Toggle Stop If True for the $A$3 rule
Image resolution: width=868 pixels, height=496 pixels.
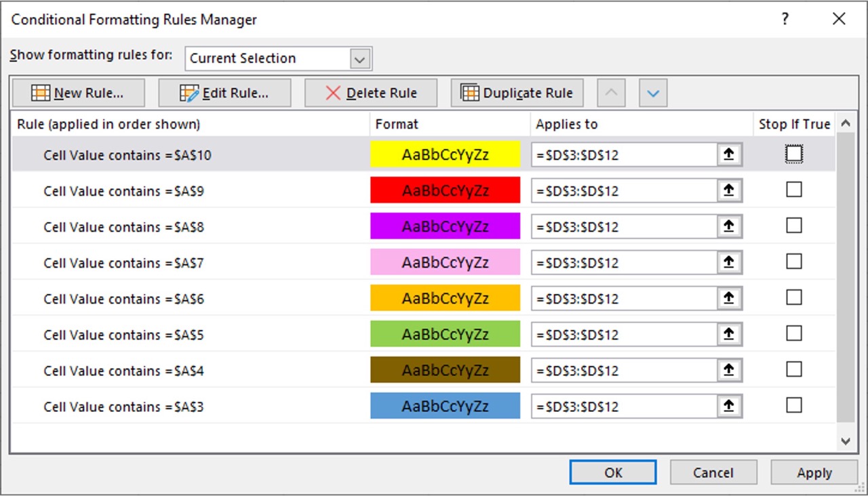(793, 406)
